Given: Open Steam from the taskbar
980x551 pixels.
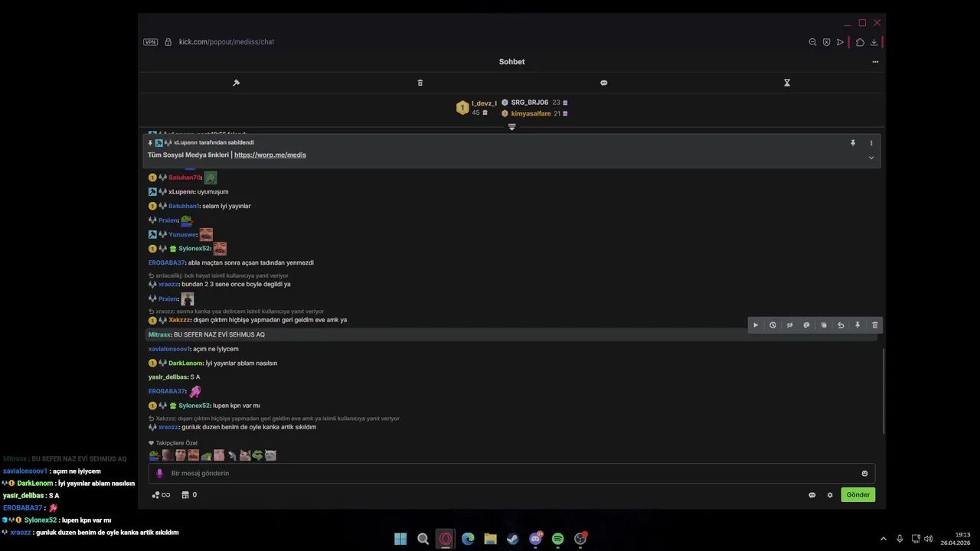Looking at the screenshot, I should pyautogui.click(x=513, y=539).
